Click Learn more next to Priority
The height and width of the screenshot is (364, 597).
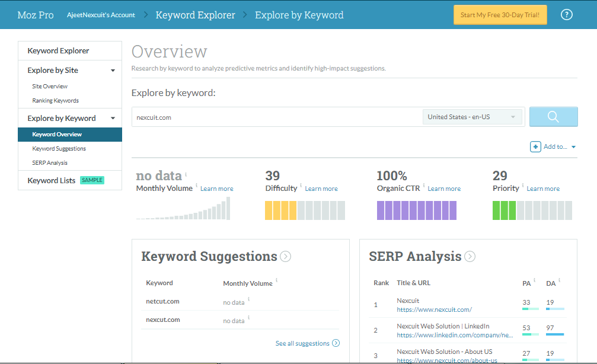543,189
